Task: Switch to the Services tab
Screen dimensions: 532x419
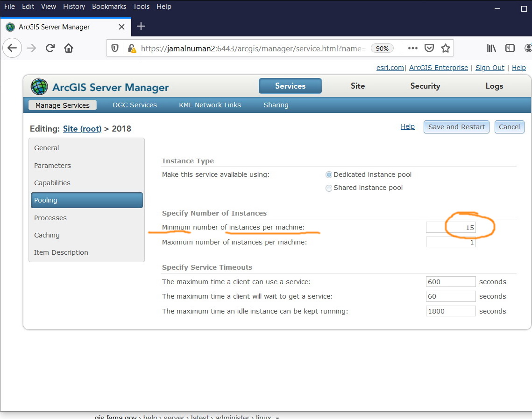Action: click(x=290, y=86)
